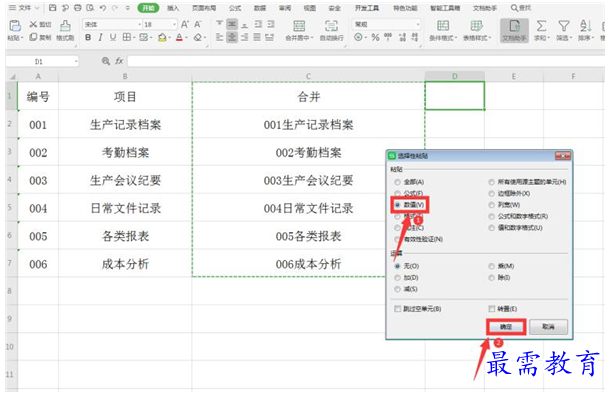Image resolution: width=608 pixels, height=395 pixels.
Task: Select the 全部(A) paste radio option
Action: pyautogui.click(x=397, y=182)
